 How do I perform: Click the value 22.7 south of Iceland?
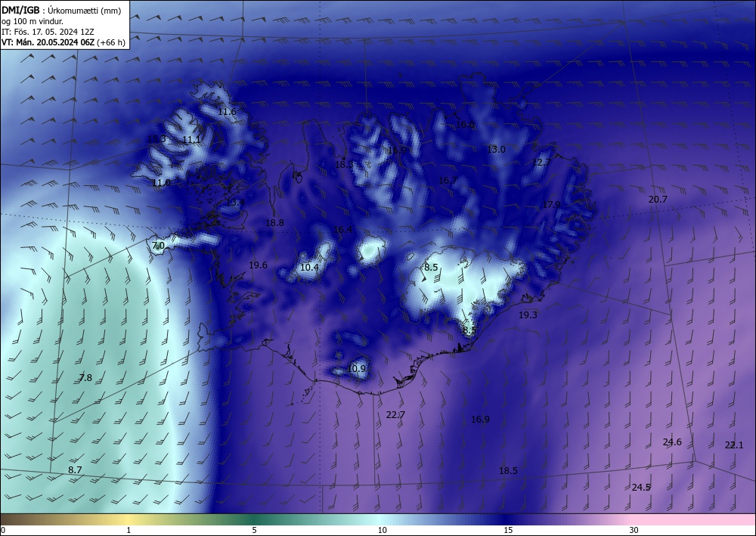396,414
